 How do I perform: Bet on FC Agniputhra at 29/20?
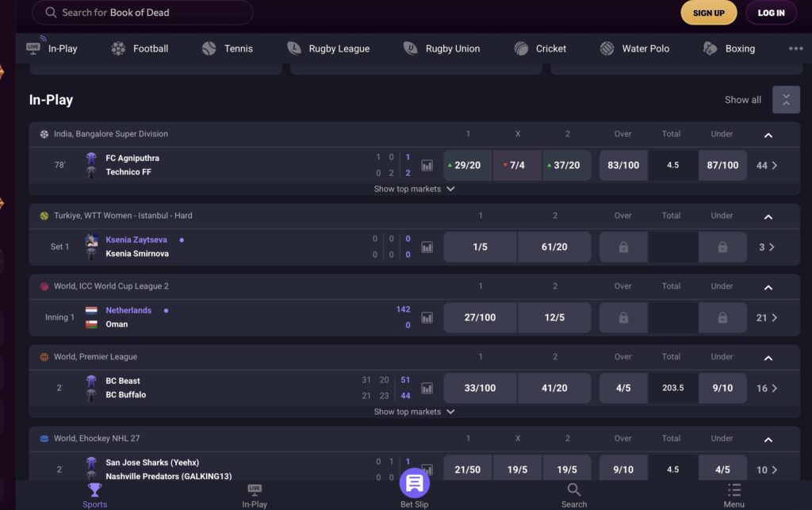click(468, 165)
